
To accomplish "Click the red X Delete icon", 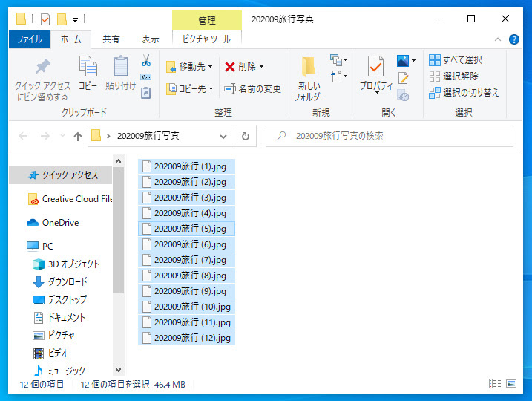I will 230,67.
